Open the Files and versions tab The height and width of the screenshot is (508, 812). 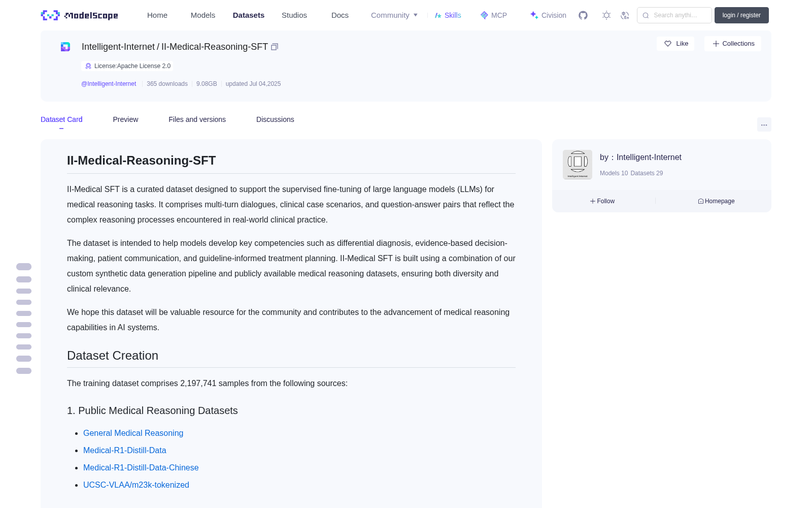click(197, 119)
